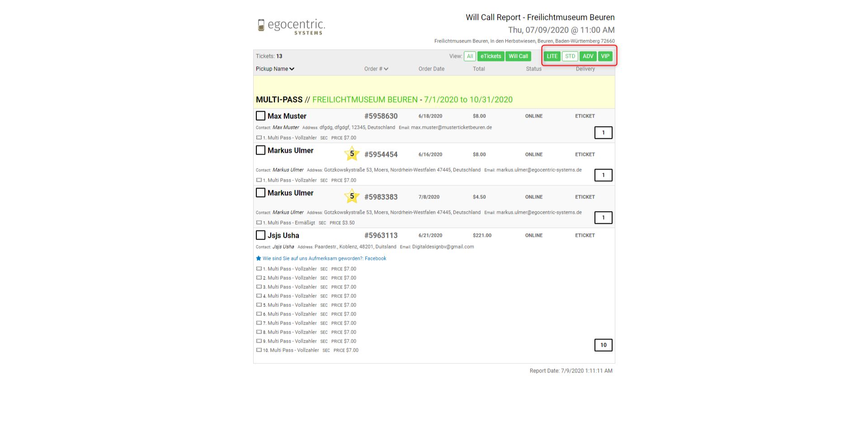The image size is (868, 438).
Task: Sort by Pickup Name dropdown arrow
Action: (292, 69)
